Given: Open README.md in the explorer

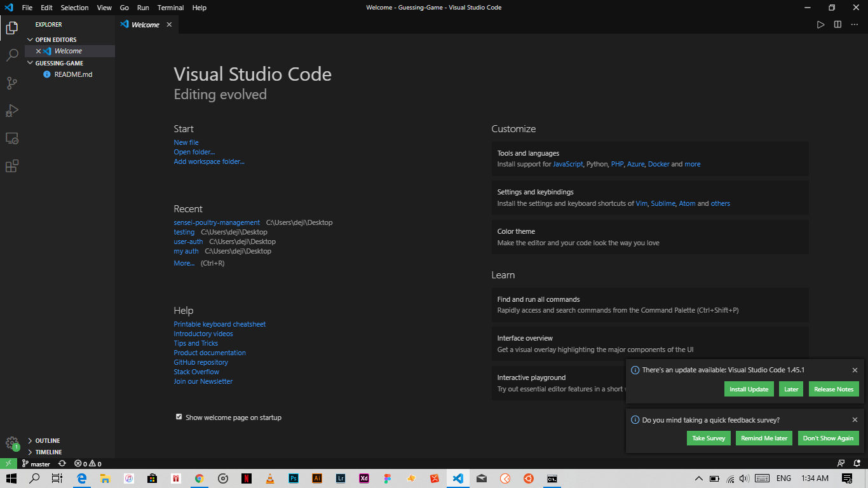Looking at the screenshot, I should click(x=73, y=74).
